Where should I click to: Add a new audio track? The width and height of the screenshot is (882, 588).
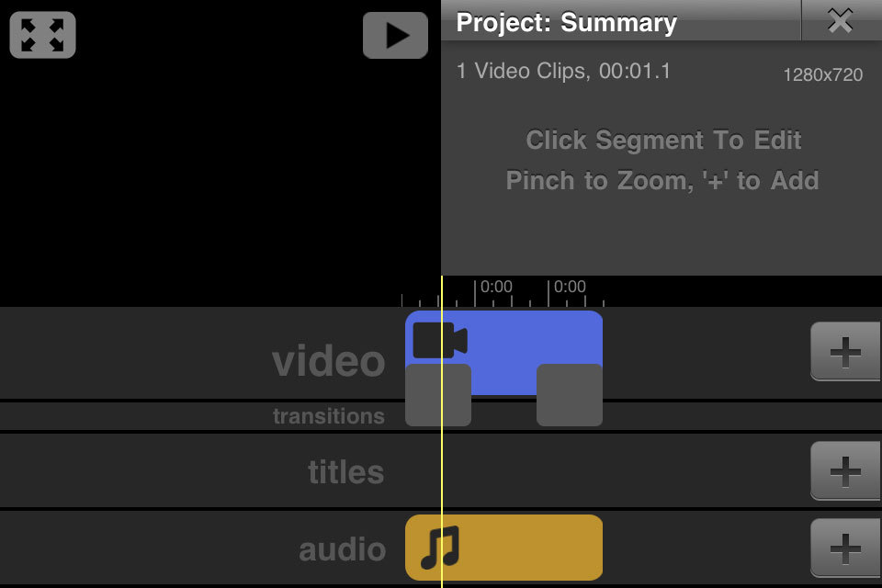coord(844,548)
